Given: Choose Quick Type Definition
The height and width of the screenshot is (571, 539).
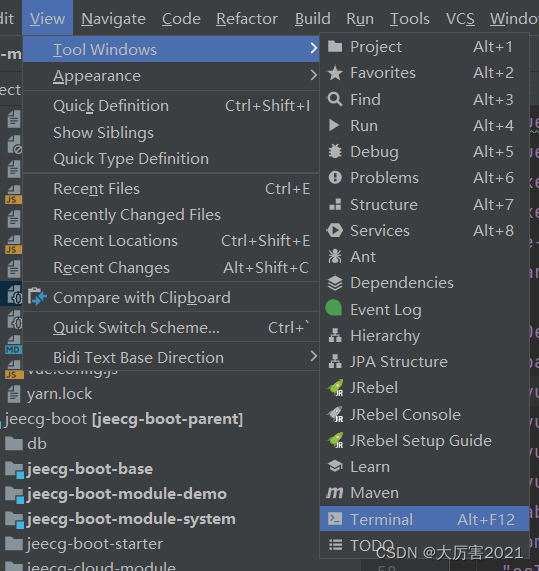Looking at the screenshot, I should (171, 159).
